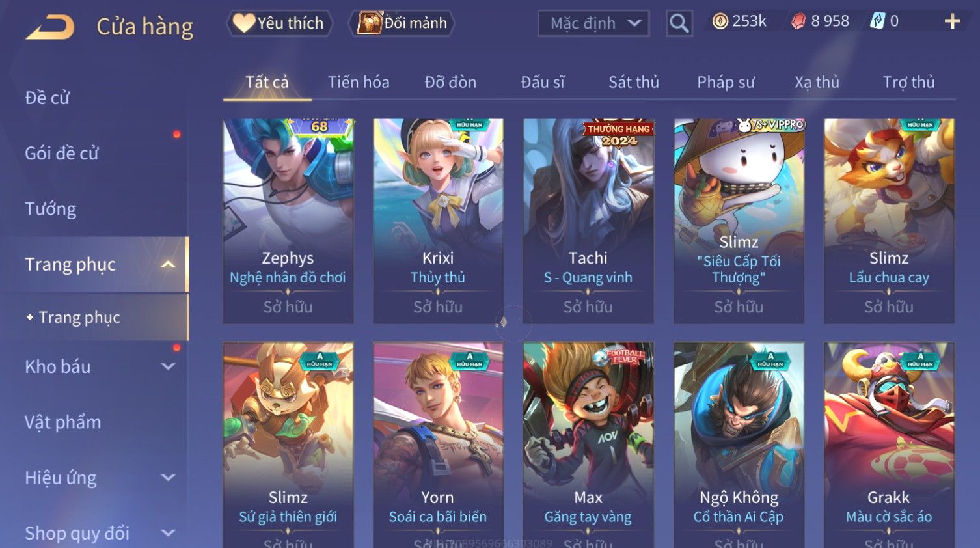Expand the Kho báu sidebar section
Viewport: 980px width, 548px height.
click(168, 366)
